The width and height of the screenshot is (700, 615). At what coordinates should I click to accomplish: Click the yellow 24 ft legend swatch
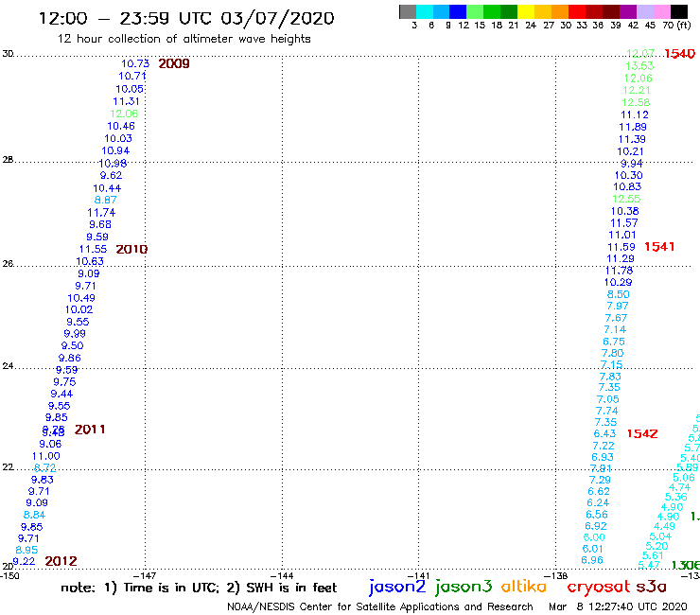[x=526, y=11]
